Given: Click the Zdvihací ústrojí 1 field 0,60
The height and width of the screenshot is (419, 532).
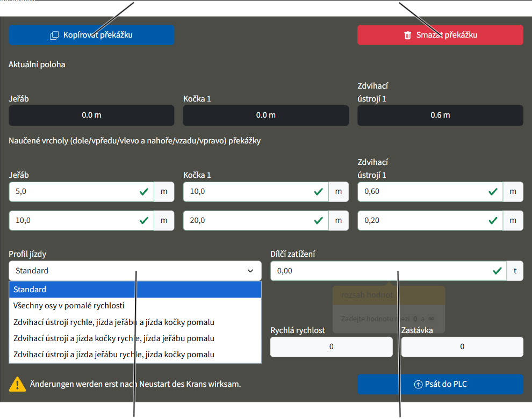Looking at the screenshot, I should pos(430,192).
